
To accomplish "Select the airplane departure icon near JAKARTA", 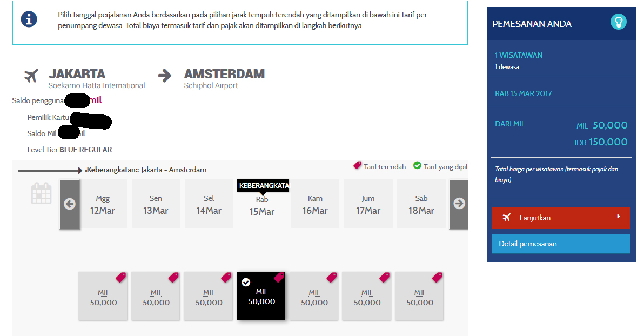I will click(x=31, y=76).
